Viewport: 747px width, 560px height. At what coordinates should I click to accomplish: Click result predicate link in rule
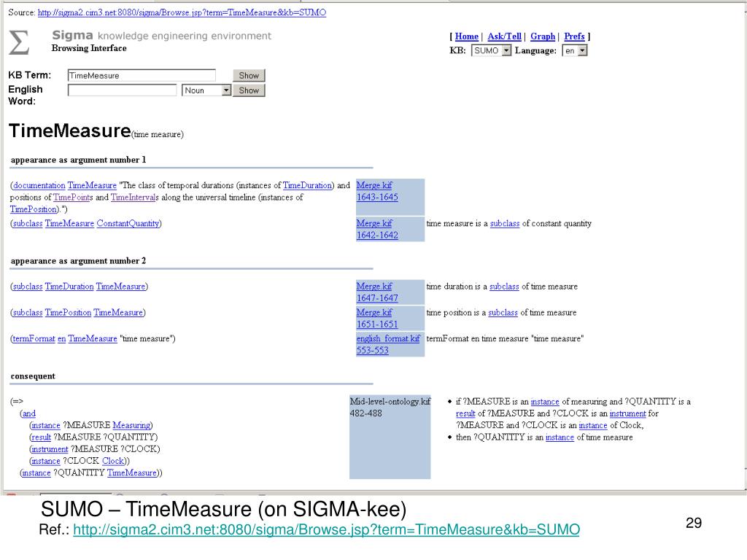(x=42, y=437)
